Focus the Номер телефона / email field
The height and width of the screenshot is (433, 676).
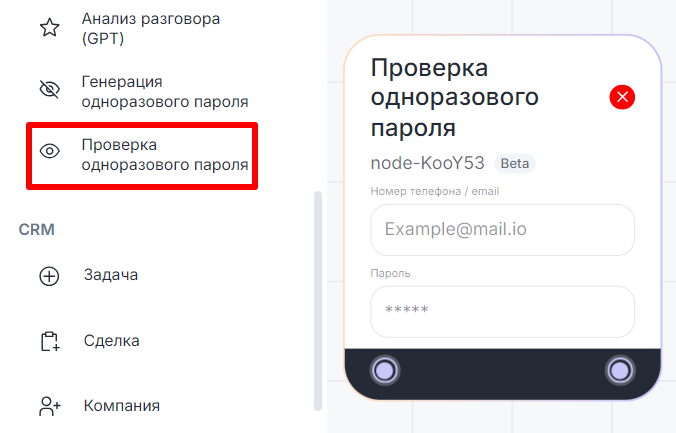pos(502,230)
